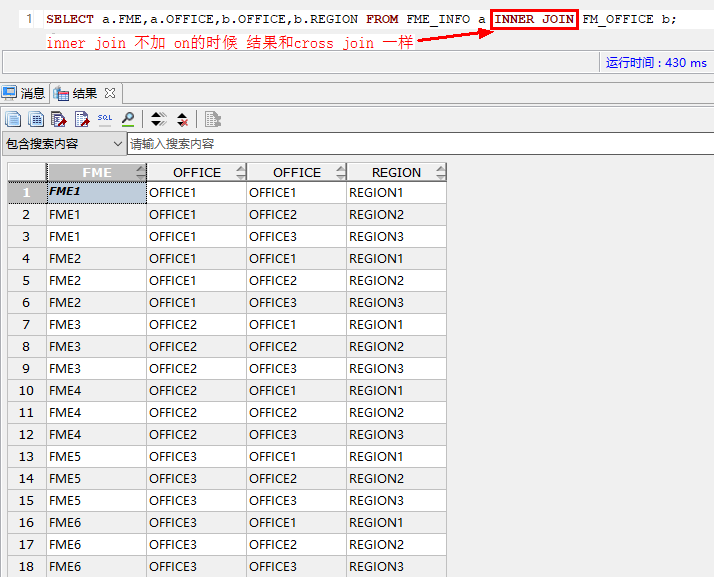Image resolution: width=714 pixels, height=577 pixels.
Task: Click REGION1 cell in row 1
Action: point(397,193)
